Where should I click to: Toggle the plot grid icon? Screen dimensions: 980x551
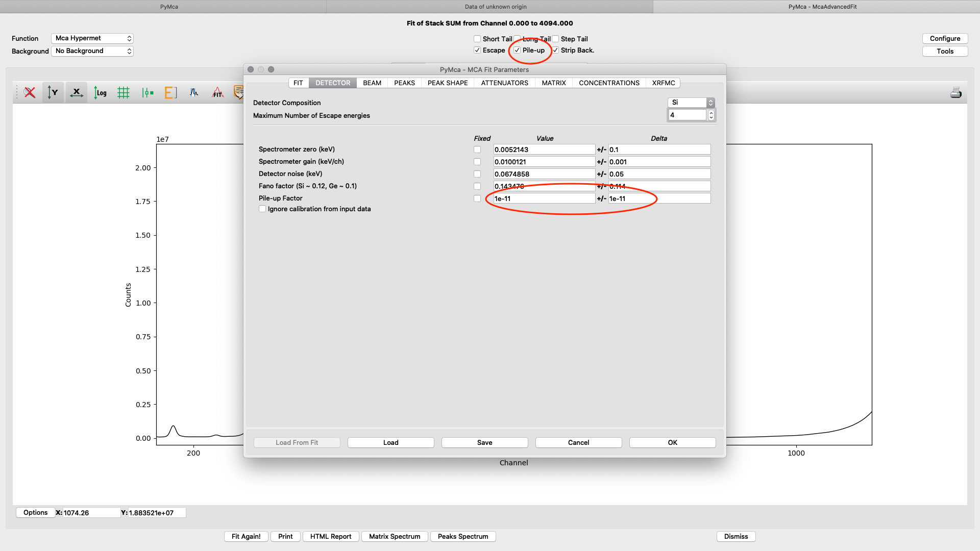pyautogui.click(x=124, y=92)
